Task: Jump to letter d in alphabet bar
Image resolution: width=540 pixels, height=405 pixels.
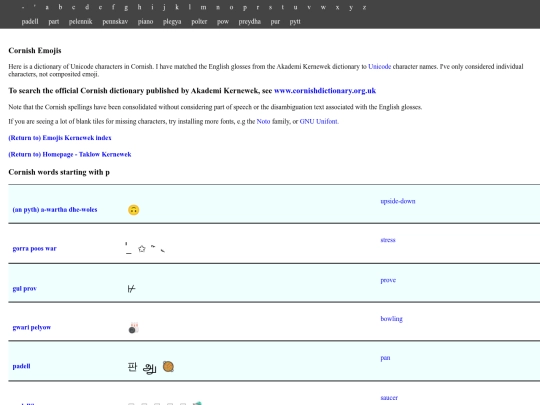Action: (87, 7)
